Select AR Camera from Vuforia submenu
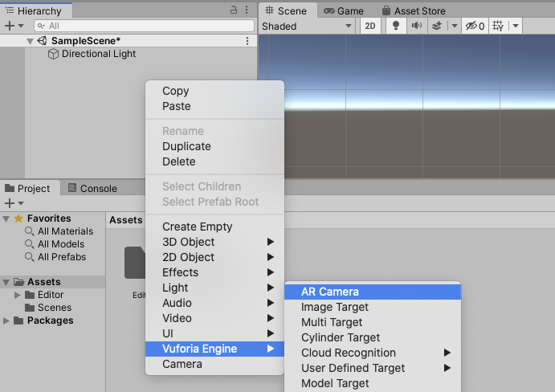 click(x=373, y=292)
